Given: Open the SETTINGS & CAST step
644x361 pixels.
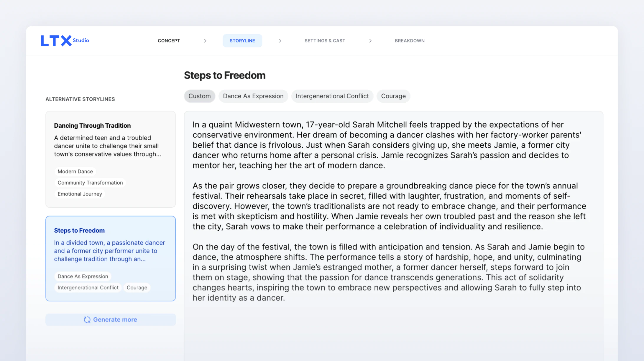Looking at the screenshot, I should coord(325,41).
